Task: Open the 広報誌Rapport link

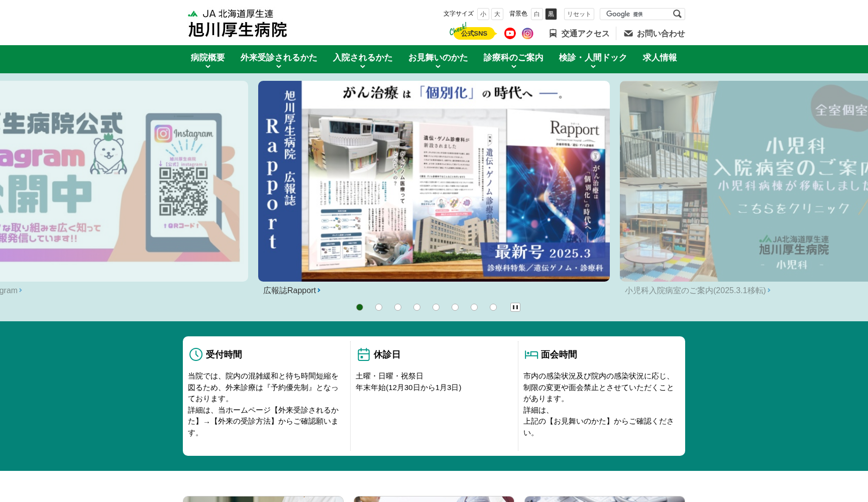Action: [x=290, y=290]
